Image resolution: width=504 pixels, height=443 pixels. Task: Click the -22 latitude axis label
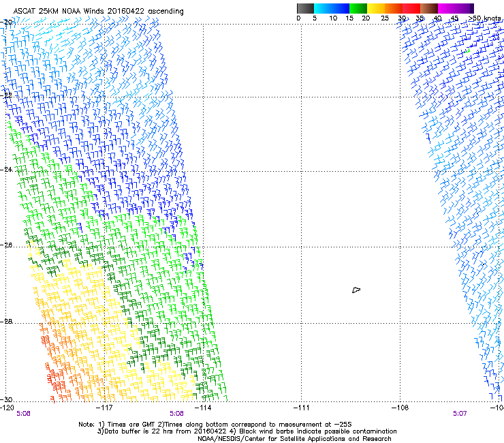tap(7, 95)
